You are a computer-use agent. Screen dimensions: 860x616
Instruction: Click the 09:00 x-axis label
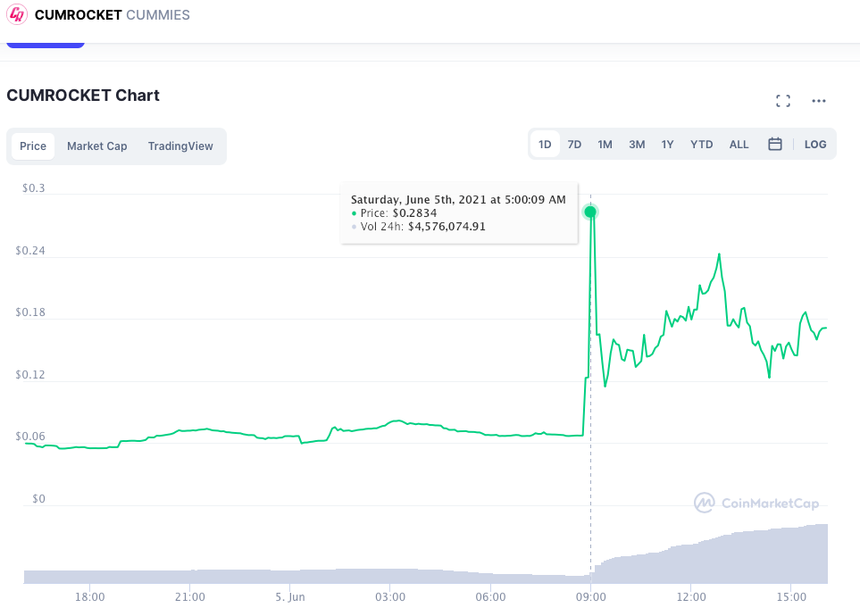point(590,596)
